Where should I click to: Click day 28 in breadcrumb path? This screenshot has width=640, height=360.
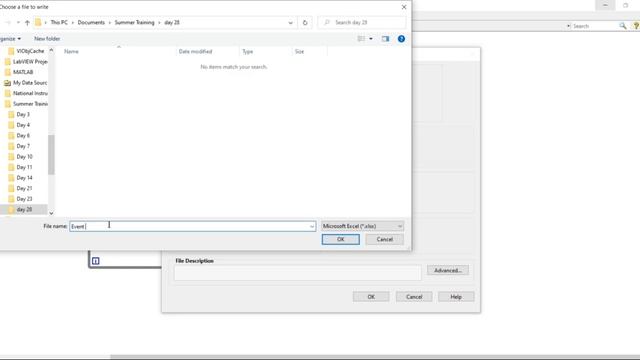[x=172, y=22]
